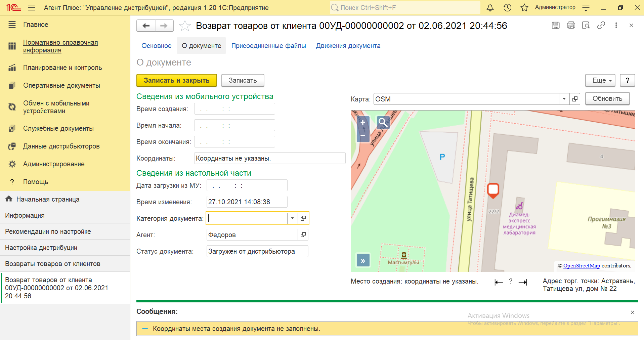Click the Время окончания field
Screen dimensions: 644x340
(x=234, y=142)
